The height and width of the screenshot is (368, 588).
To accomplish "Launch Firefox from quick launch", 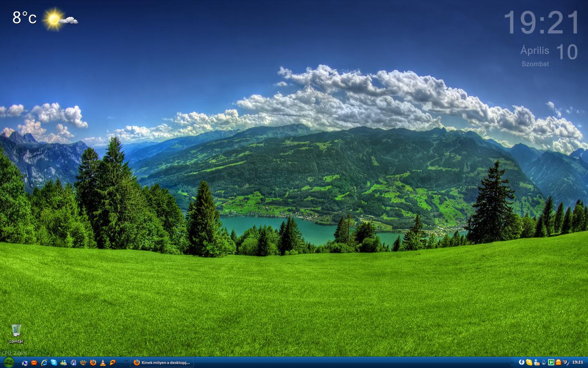I will click(x=93, y=363).
